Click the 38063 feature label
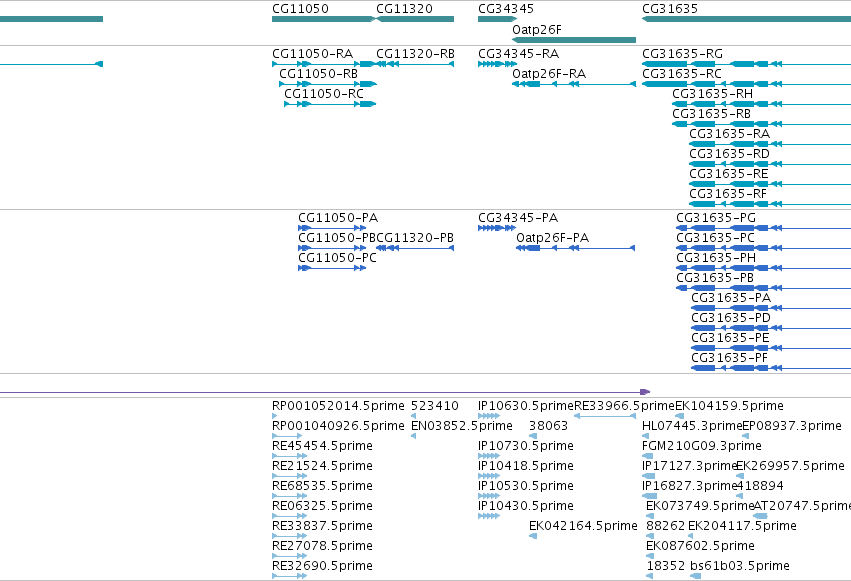851x581 pixels. pos(549,426)
